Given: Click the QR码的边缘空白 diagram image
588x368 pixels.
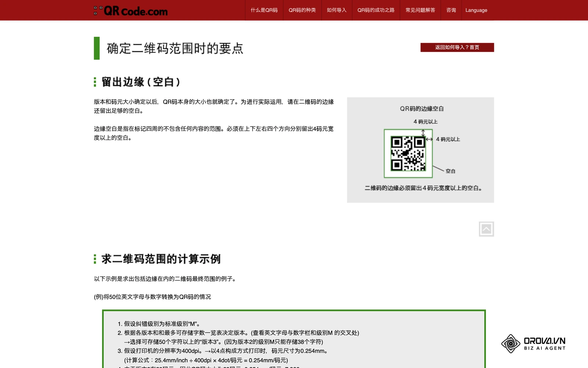Looking at the screenshot, I should (420, 150).
